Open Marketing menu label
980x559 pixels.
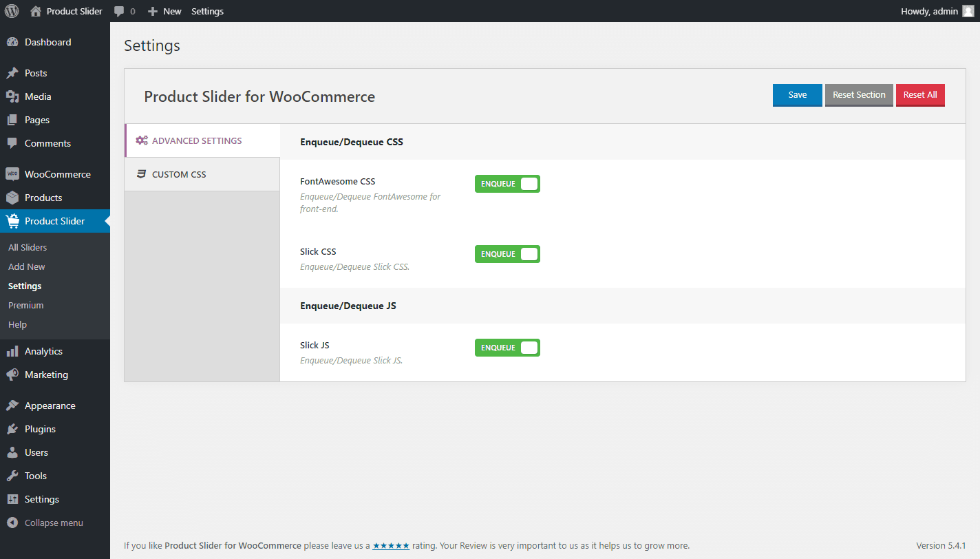click(46, 375)
